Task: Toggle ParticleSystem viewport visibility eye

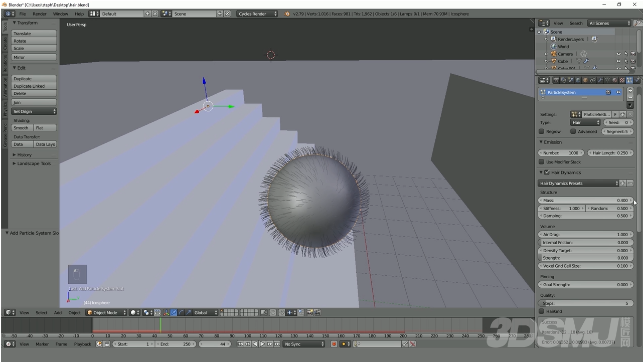Action: (618, 92)
